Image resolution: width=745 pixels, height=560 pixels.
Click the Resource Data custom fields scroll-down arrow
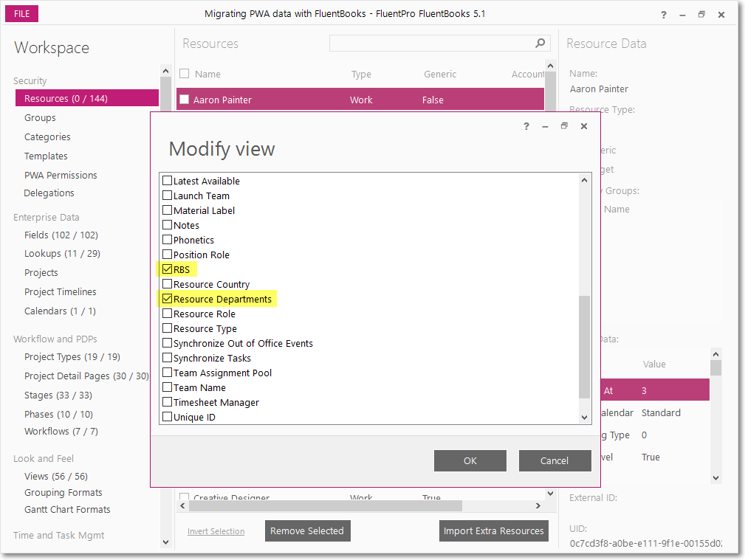pyautogui.click(x=715, y=478)
